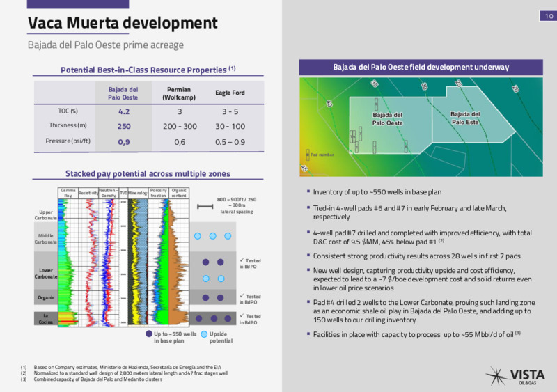Click the bullet on consistent strong productivity results
Viewport: 557px width, 392px height.
(x=416, y=256)
